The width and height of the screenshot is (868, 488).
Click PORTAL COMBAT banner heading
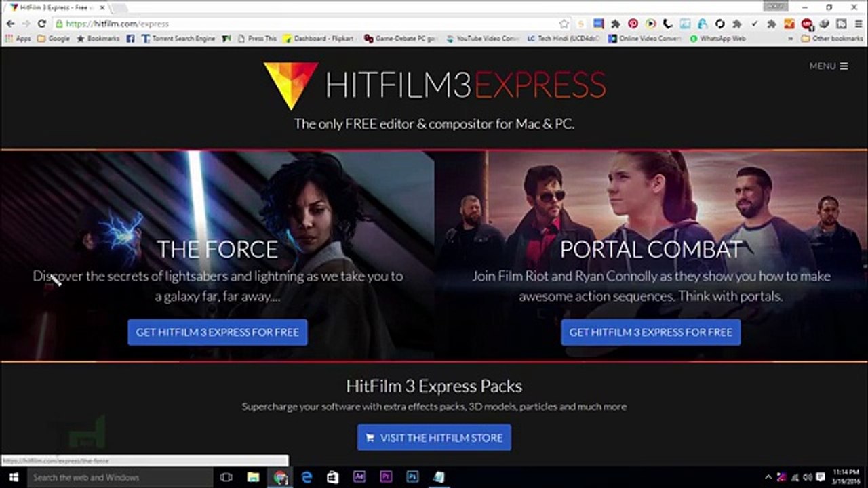tap(651, 249)
